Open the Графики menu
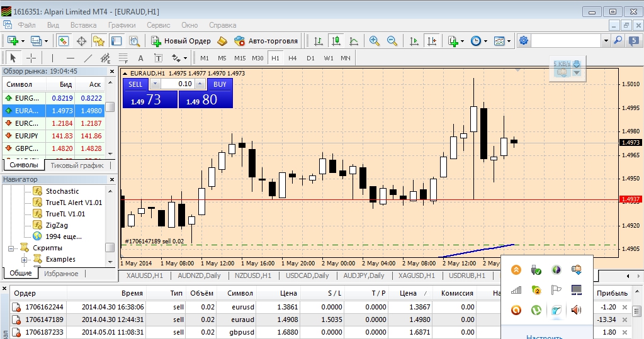This screenshot has width=644, height=339. click(x=122, y=25)
